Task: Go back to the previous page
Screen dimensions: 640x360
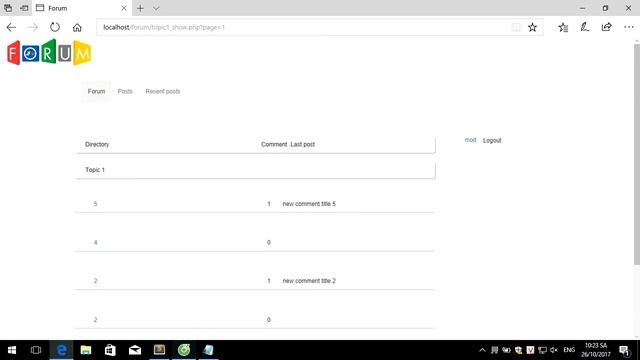Action: 11,27
